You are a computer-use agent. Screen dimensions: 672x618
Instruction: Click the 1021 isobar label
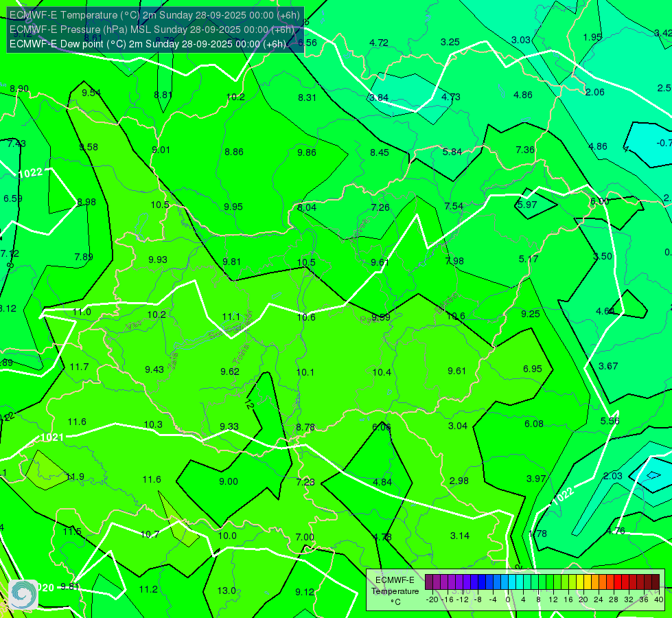tap(52, 437)
